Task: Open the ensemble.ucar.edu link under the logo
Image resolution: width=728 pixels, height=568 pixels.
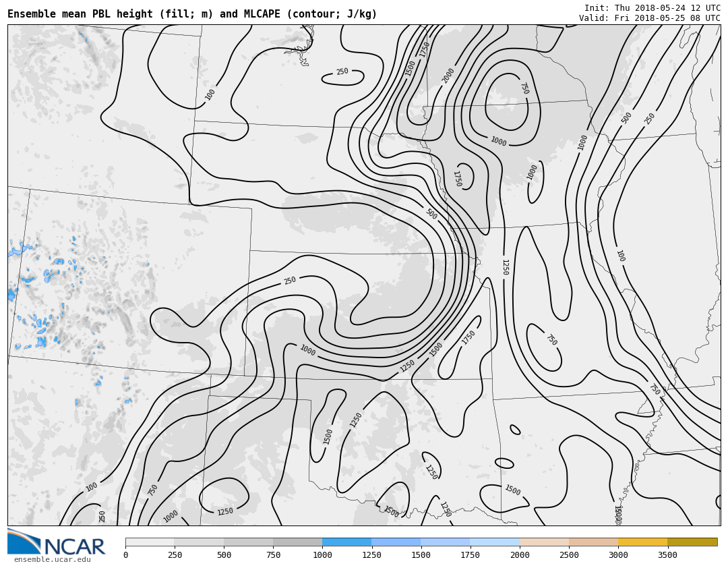Action: point(52,560)
